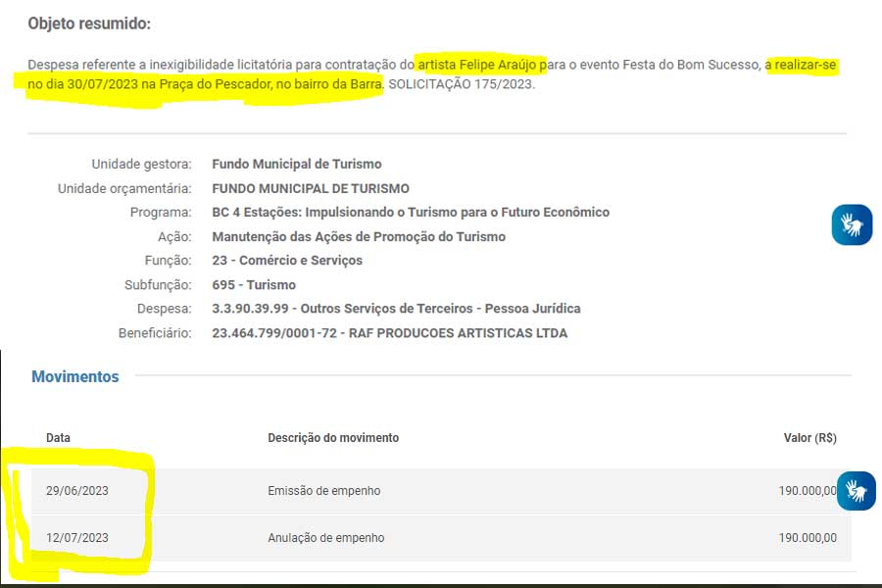The width and height of the screenshot is (882, 588).
Task: Click the highlighted 'Praça do Pescador' text
Action: click(x=216, y=84)
